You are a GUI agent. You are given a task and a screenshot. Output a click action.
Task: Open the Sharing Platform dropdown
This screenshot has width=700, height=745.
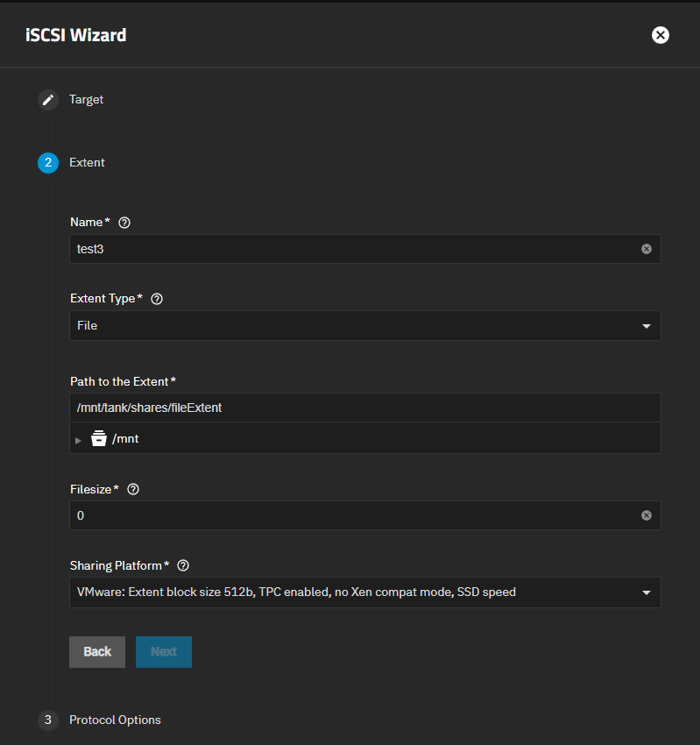647,592
